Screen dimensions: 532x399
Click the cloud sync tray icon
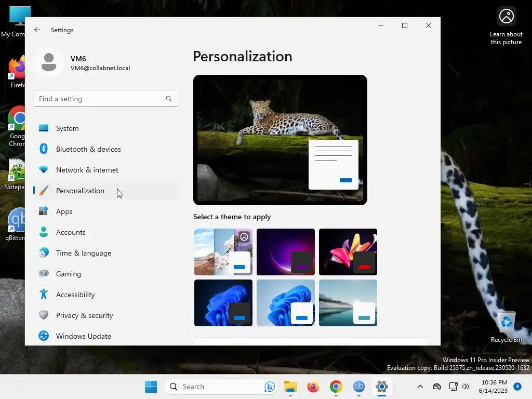[437, 387]
